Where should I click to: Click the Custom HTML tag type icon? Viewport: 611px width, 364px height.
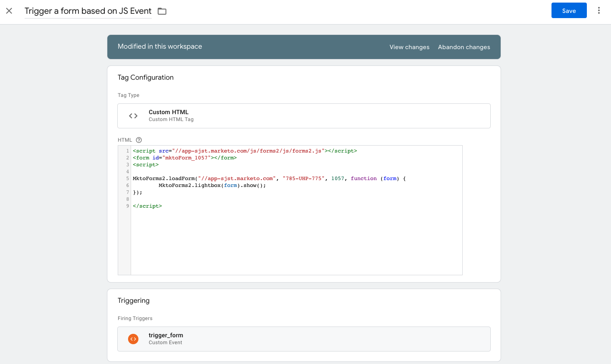click(x=133, y=116)
